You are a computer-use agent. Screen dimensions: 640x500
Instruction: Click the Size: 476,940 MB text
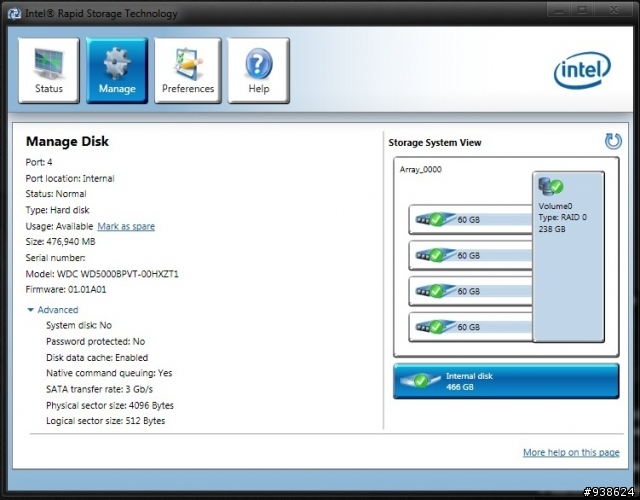pyautogui.click(x=60, y=242)
